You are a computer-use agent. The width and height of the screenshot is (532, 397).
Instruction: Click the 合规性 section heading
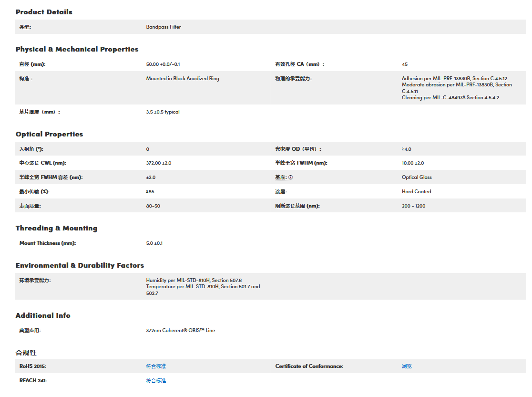point(26,353)
